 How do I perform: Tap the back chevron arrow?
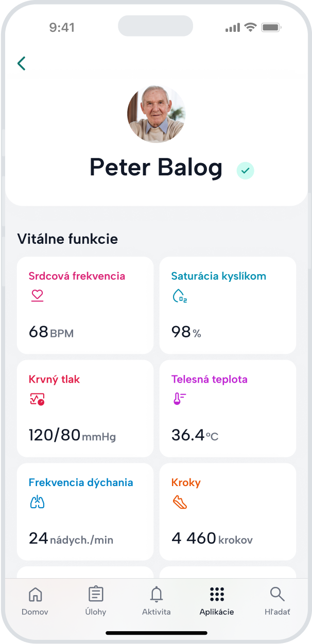point(21,63)
